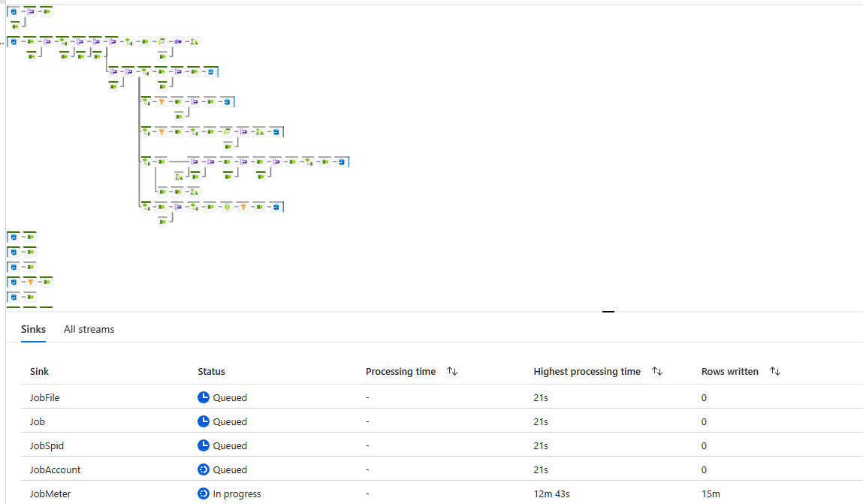Sort by Highest processing time column
This screenshot has width=863, height=504.
click(656, 371)
